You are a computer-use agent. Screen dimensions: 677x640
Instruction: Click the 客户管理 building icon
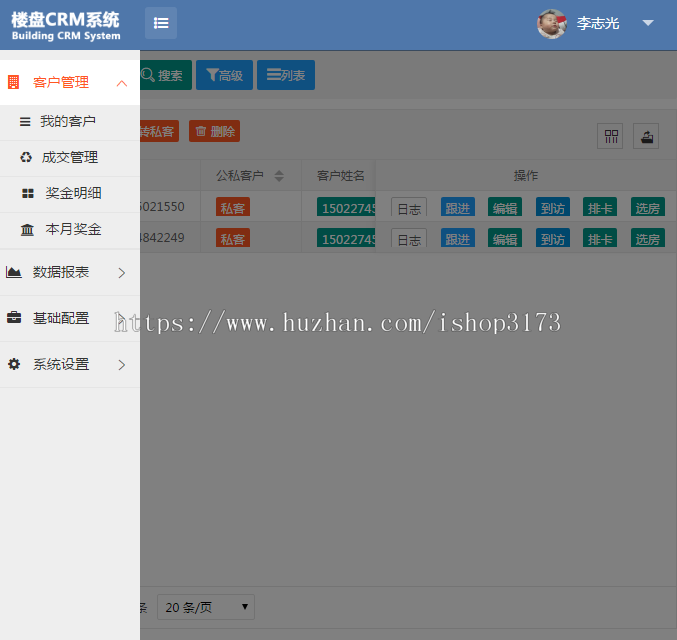click(14, 83)
